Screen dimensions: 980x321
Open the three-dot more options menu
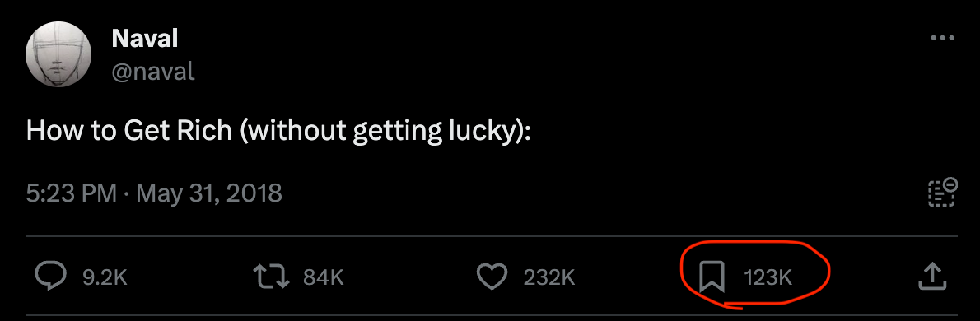(942, 38)
